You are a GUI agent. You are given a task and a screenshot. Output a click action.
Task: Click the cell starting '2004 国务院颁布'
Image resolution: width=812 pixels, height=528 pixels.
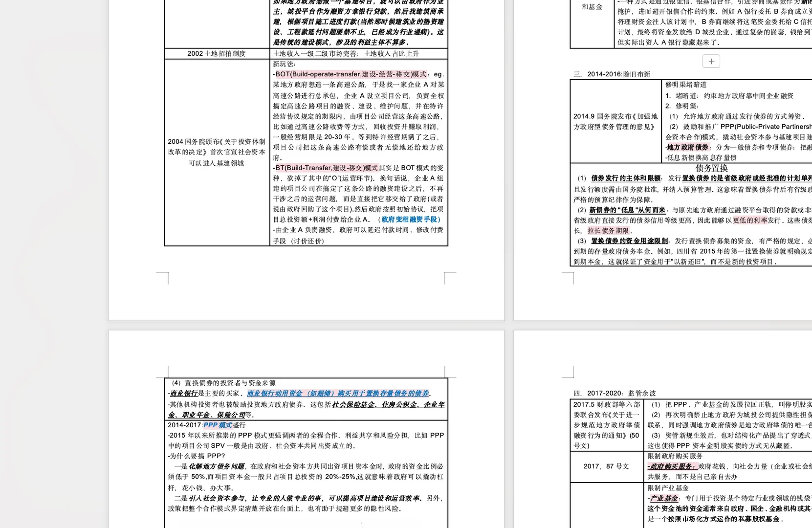pos(217,152)
